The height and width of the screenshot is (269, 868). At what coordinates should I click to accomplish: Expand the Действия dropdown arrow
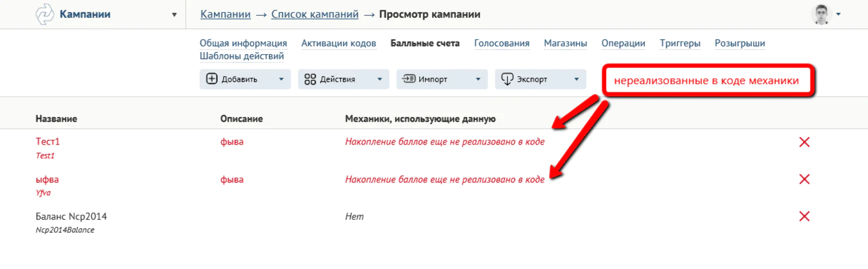pos(380,79)
